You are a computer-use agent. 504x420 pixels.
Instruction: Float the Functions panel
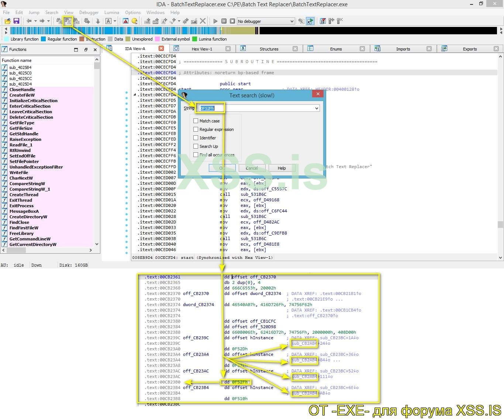click(x=86, y=49)
